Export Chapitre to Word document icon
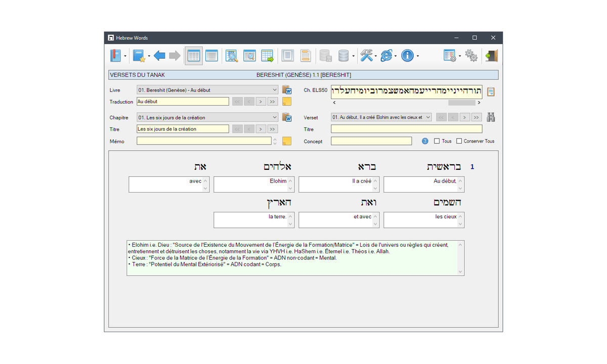 (287, 117)
